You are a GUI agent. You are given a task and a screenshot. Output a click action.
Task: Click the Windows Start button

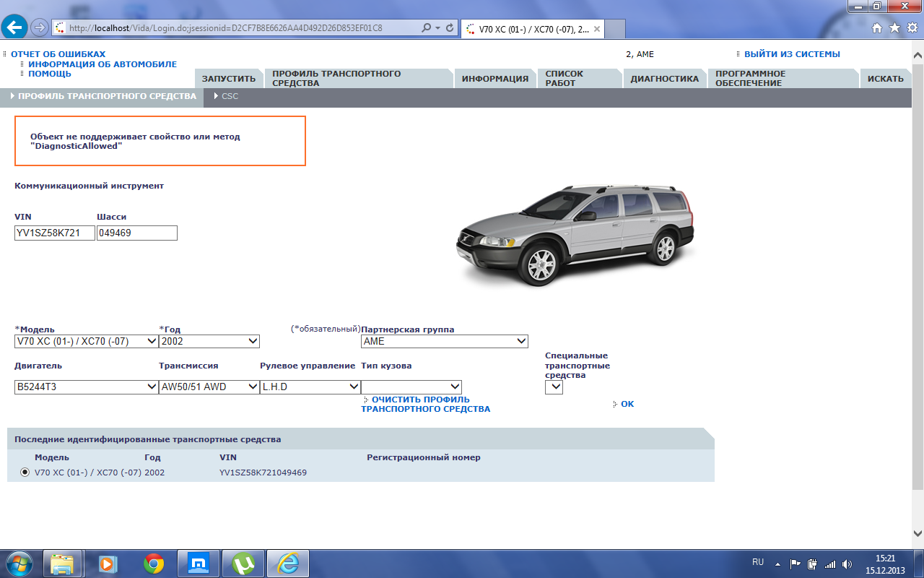click(x=20, y=563)
